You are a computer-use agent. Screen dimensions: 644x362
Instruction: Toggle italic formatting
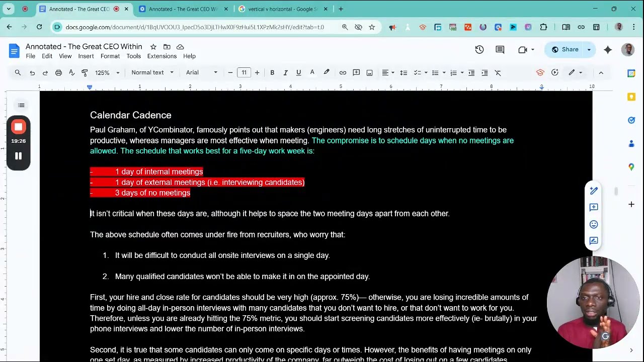pos(285,73)
